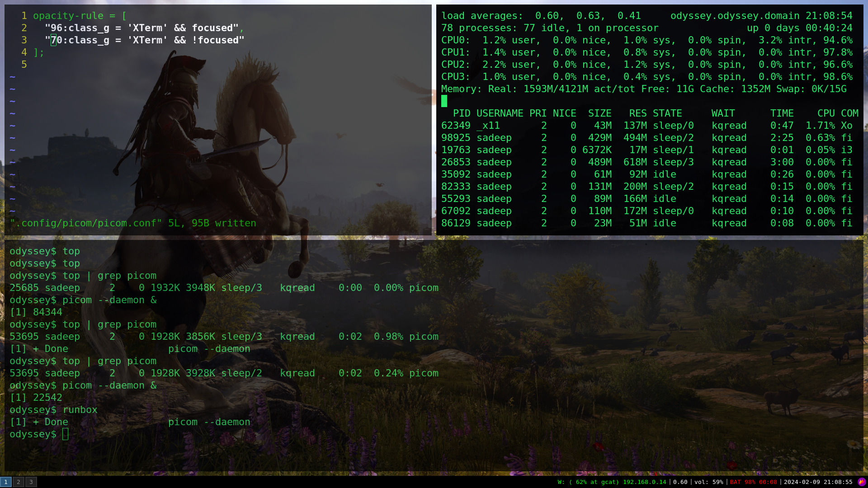Focus the shell prompt cursor in bottom terminal
The height and width of the screenshot is (488, 868).
tap(66, 434)
